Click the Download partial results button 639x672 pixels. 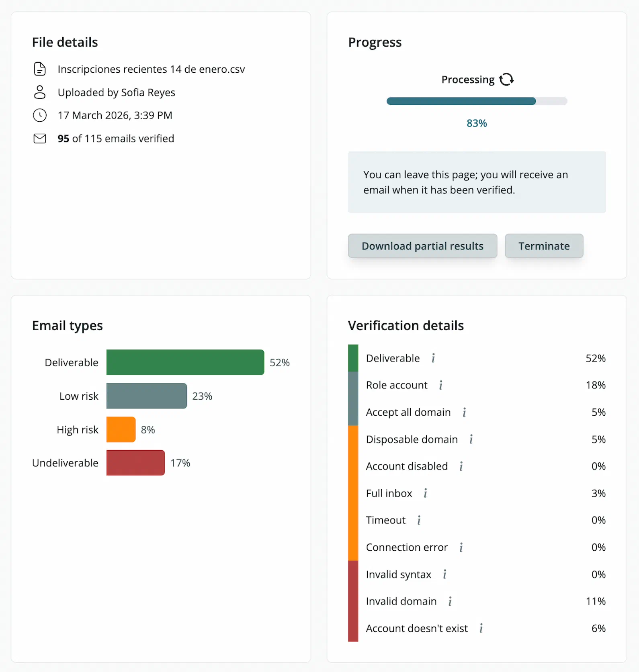(422, 246)
